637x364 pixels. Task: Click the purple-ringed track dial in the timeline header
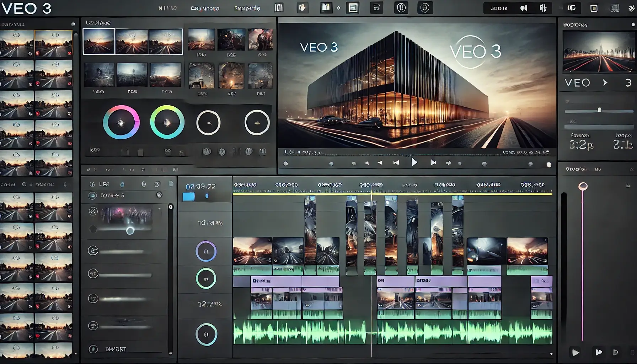(x=206, y=251)
